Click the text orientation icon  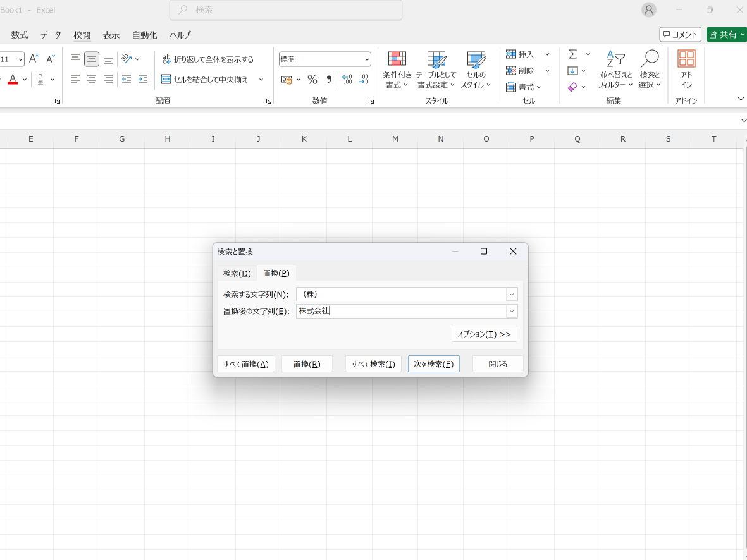point(127,59)
